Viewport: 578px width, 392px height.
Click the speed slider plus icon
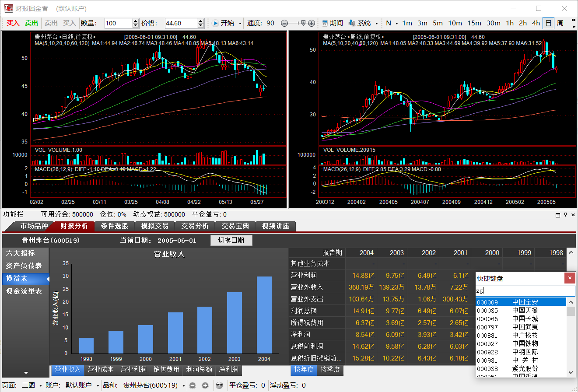pos(311,23)
